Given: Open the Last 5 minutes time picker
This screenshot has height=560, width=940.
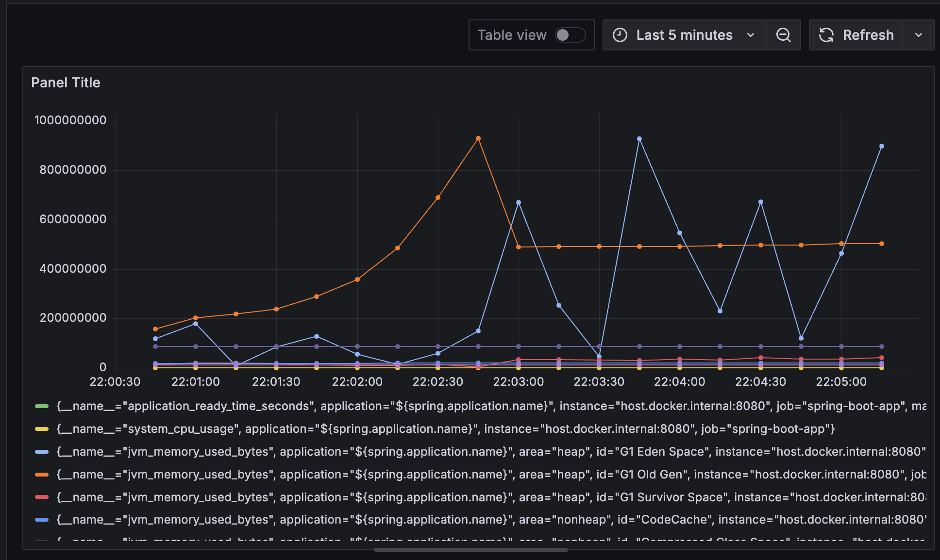Looking at the screenshot, I should tap(684, 35).
